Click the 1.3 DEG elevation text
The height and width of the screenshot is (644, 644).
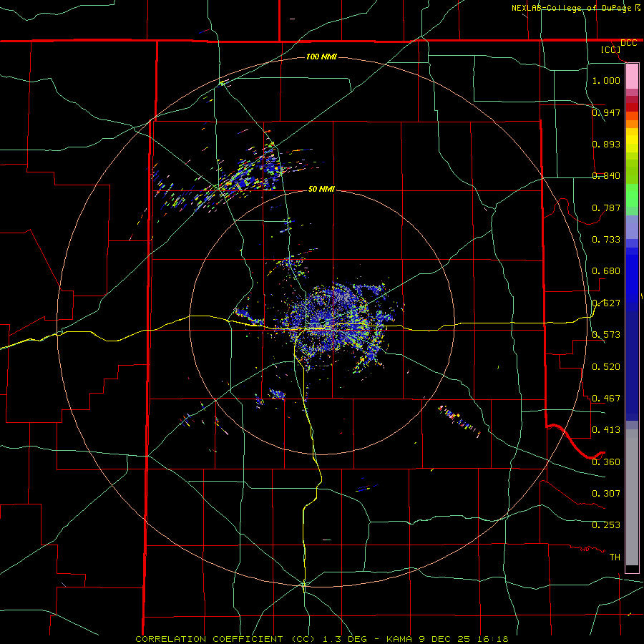(345, 639)
